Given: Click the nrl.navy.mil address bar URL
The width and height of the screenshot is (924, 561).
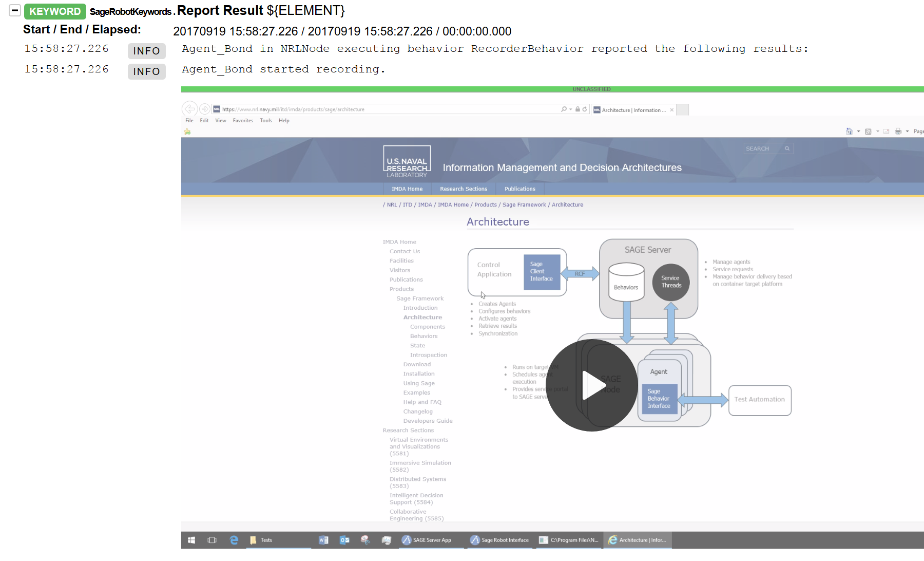Looking at the screenshot, I should 293,109.
